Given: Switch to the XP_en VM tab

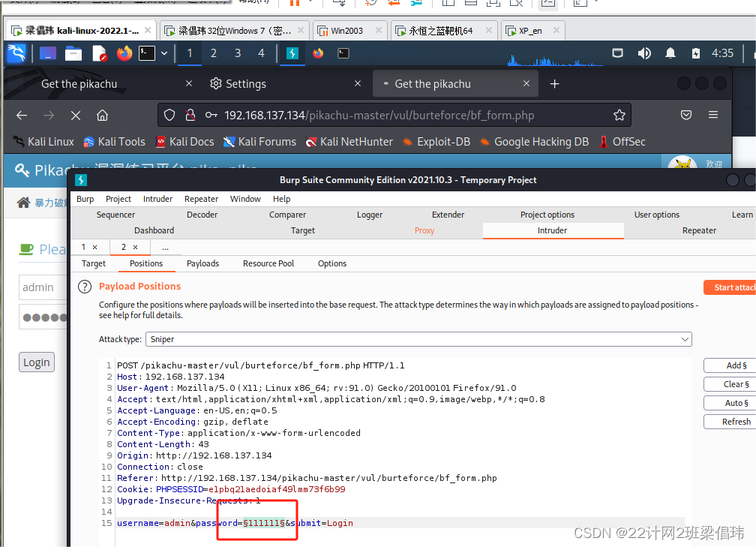Looking at the screenshot, I should tap(532, 31).
